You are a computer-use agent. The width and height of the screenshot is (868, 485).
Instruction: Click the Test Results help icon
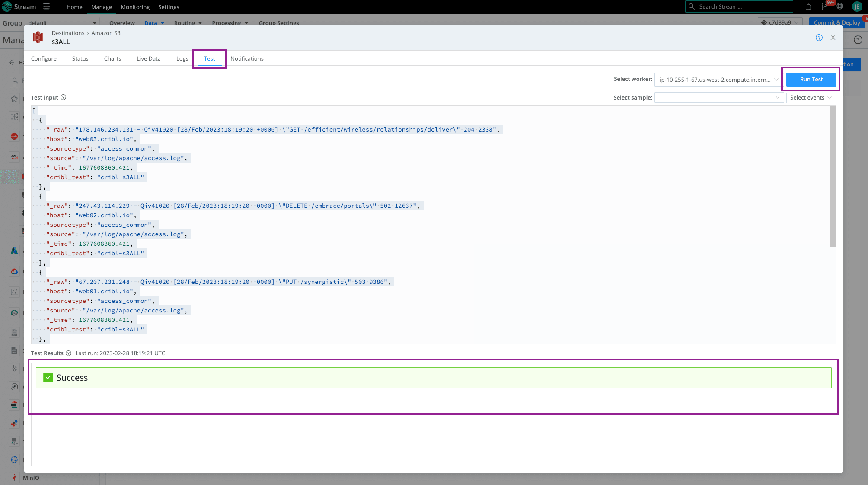[68, 353]
